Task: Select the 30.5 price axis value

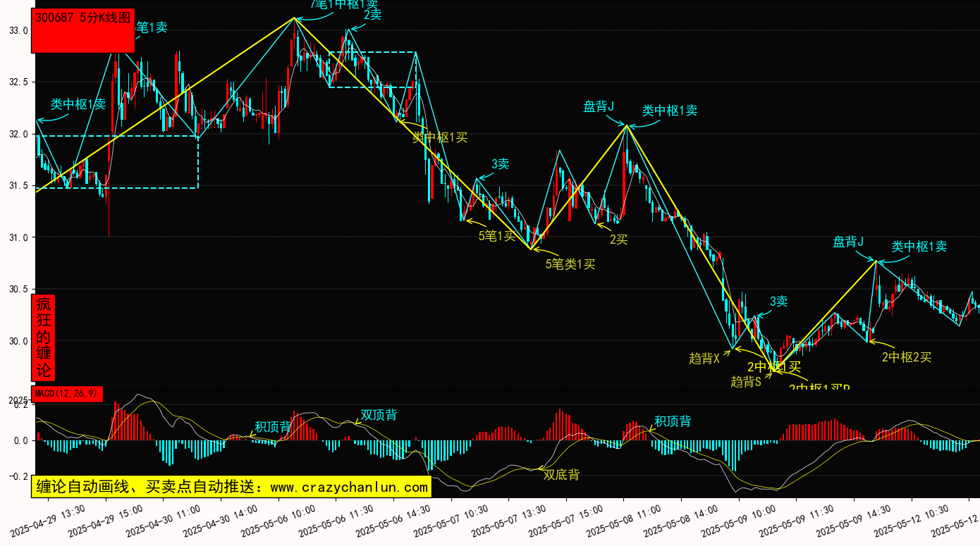Action: (x=18, y=290)
